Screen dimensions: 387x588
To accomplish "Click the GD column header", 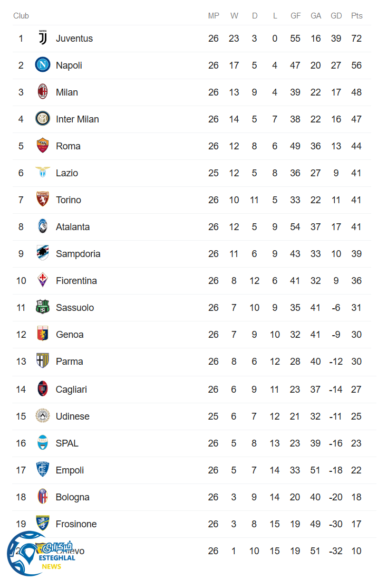I will [336, 16].
